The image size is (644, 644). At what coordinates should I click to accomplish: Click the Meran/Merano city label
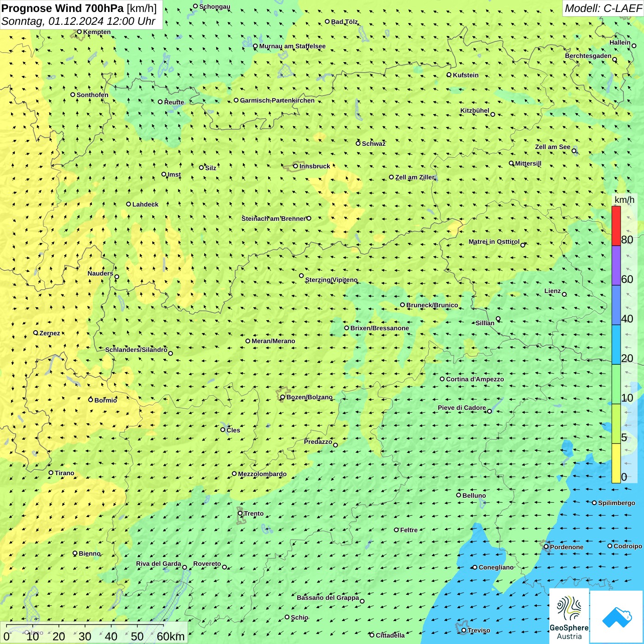pyautogui.click(x=273, y=341)
